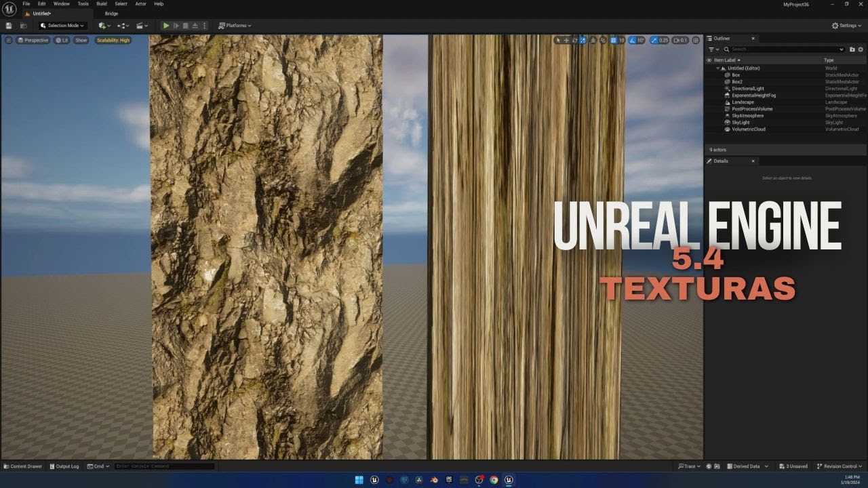The width and height of the screenshot is (868, 488).
Task: Open viewport hamburger options menu
Action: pyautogui.click(x=9, y=40)
